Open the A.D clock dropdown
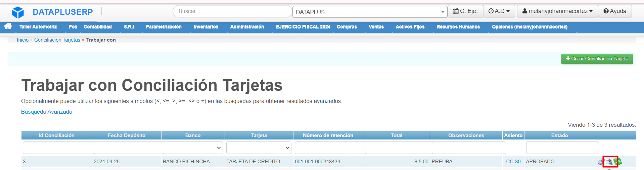Viewport: 644px width, 170px height. tap(499, 11)
